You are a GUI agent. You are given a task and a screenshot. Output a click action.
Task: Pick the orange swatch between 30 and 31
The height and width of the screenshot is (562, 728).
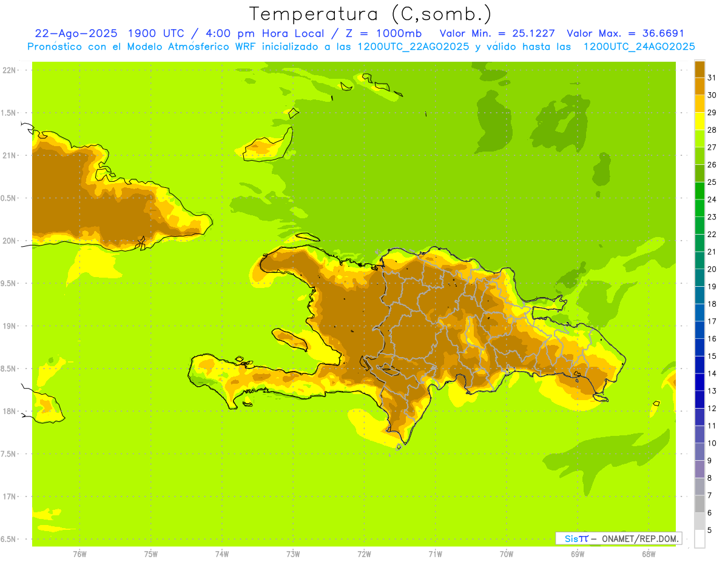click(699, 87)
